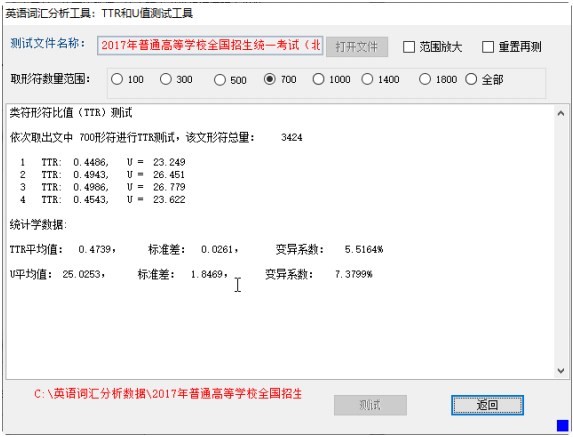Screen dimensions: 573x437
Task: Select the 全部 (all) range option
Action: pyautogui.click(x=471, y=79)
